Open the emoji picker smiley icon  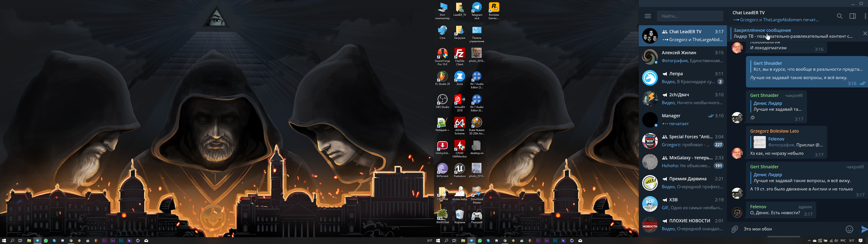coord(849,229)
